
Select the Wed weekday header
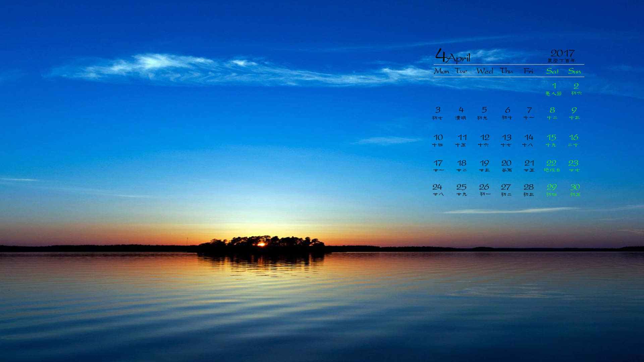[x=485, y=71]
